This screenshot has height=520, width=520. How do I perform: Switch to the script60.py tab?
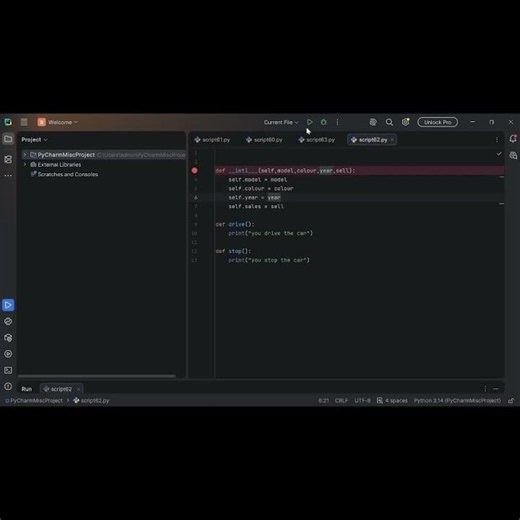(x=265, y=140)
